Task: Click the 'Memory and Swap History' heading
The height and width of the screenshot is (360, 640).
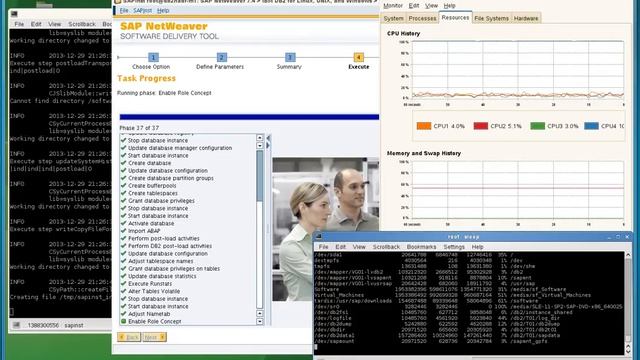Action: point(424,153)
